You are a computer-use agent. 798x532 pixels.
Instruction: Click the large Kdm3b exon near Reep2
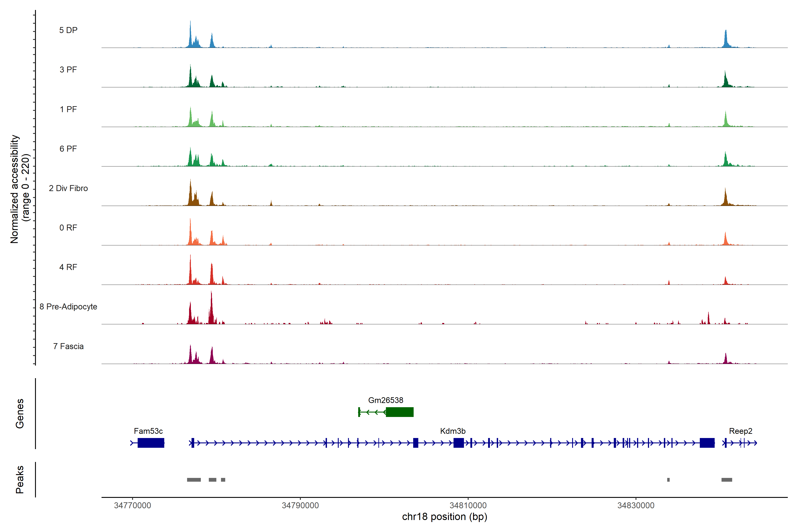pyautogui.click(x=707, y=443)
